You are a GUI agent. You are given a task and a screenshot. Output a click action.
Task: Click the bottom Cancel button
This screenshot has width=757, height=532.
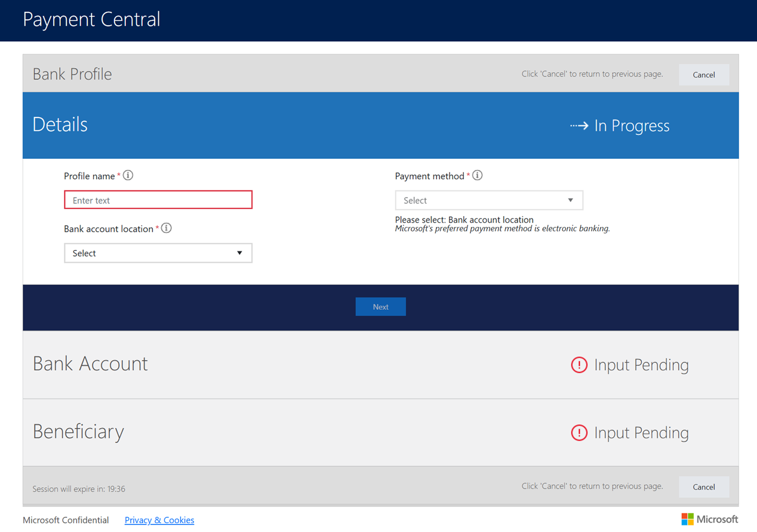click(703, 487)
